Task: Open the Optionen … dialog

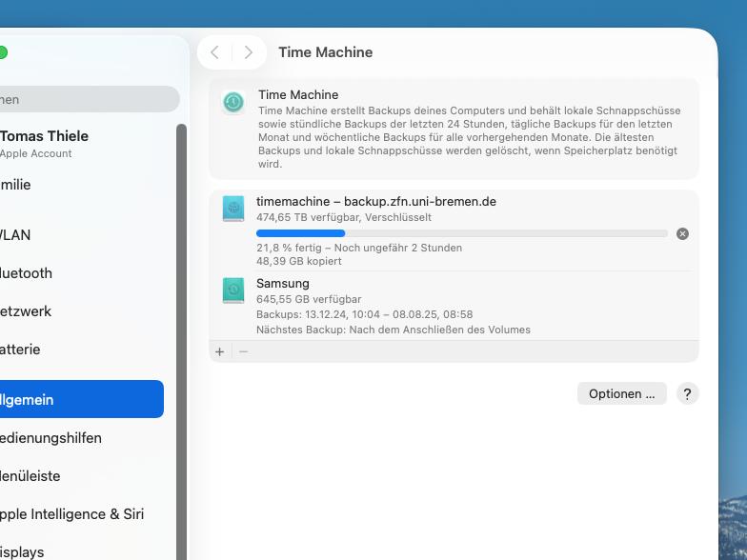Action: [x=621, y=394]
